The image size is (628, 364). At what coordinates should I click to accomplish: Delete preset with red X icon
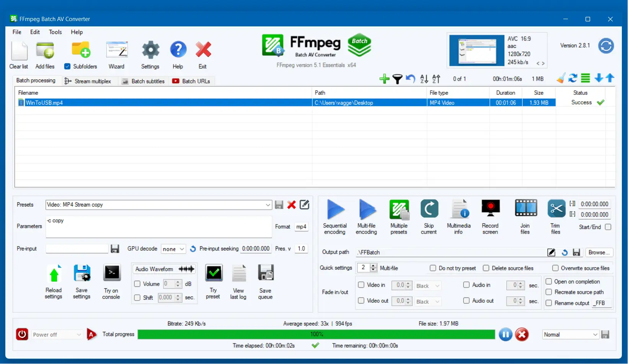point(292,205)
